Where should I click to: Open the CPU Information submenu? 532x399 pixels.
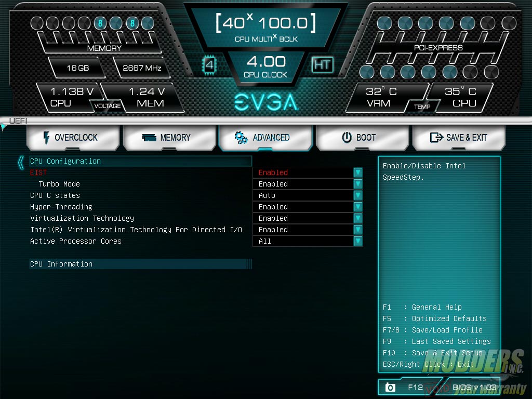click(140, 264)
